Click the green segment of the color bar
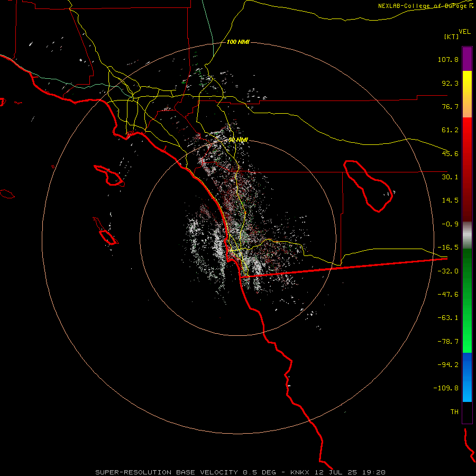476x476 pixels. [x=467, y=300]
